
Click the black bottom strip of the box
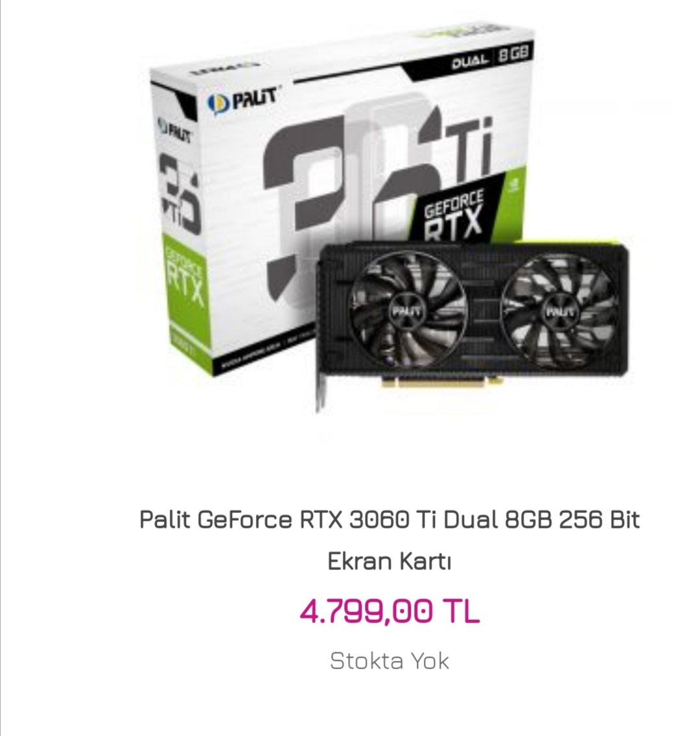pos(262,355)
